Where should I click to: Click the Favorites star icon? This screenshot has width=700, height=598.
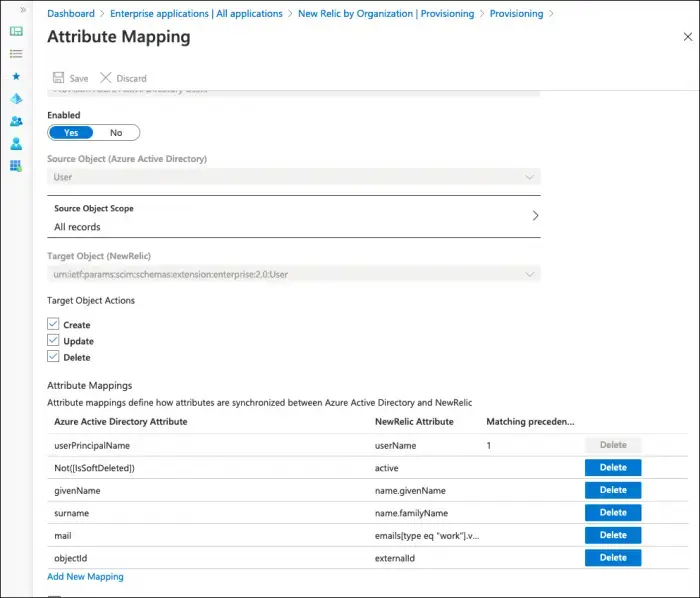click(16, 76)
